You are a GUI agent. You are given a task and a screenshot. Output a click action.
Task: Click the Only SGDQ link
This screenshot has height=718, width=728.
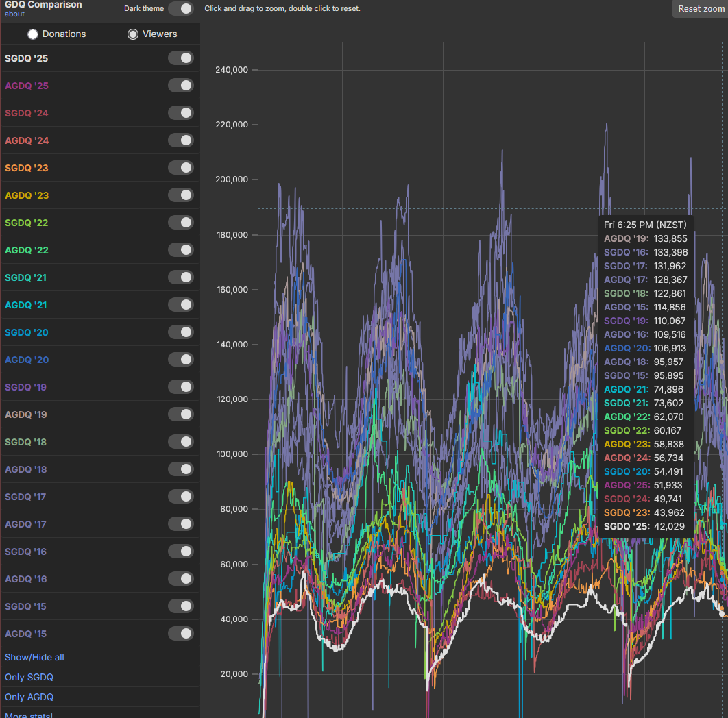(x=29, y=677)
